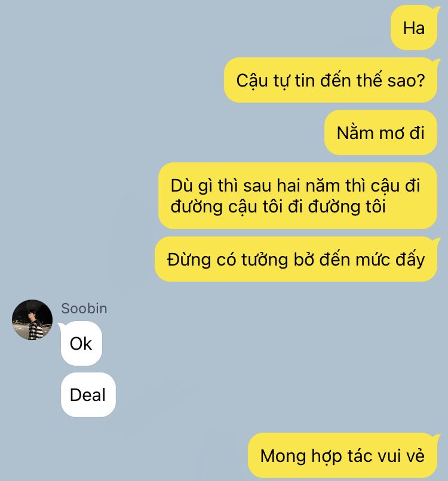This screenshot has width=448, height=481.
Task: Tap Soobin's "Deal" message bubble
Action: [x=88, y=394]
